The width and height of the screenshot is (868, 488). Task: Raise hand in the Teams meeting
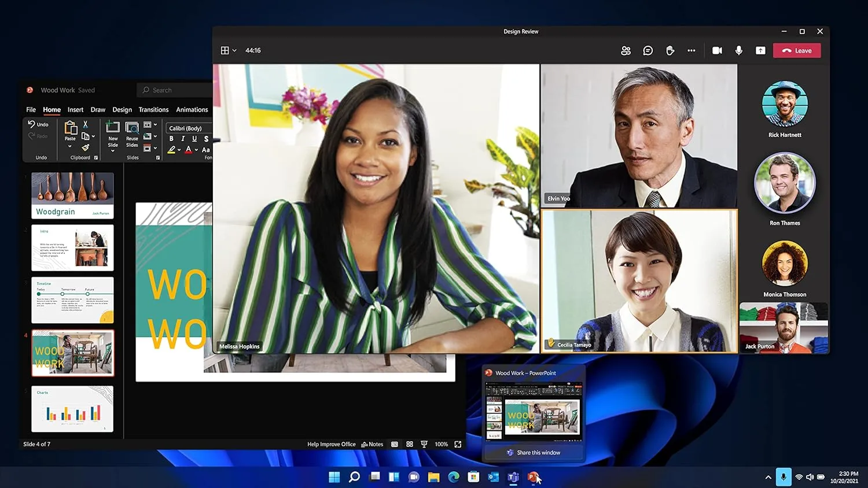(x=670, y=50)
